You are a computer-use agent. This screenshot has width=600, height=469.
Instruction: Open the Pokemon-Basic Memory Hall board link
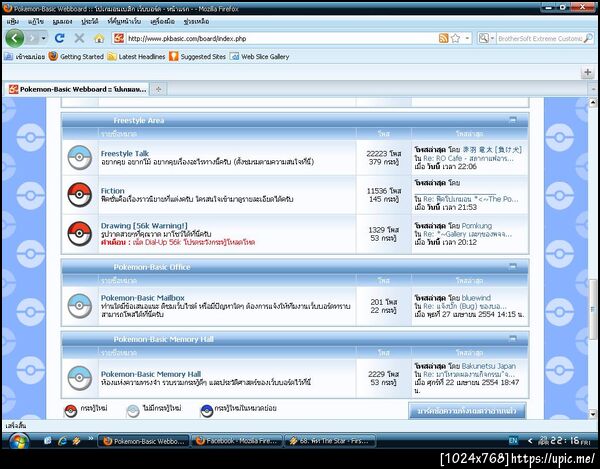(x=151, y=374)
